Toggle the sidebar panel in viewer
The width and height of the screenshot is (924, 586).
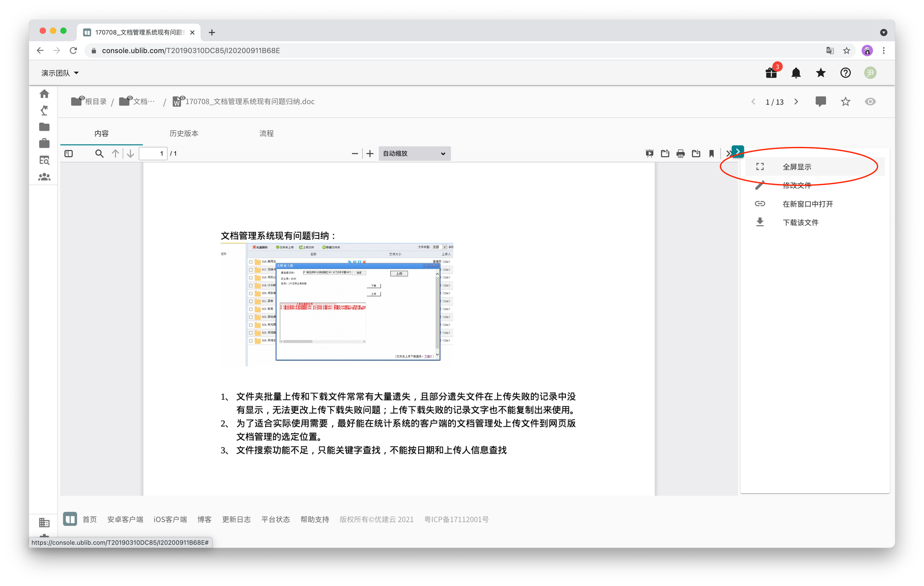(x=69, y=153)
